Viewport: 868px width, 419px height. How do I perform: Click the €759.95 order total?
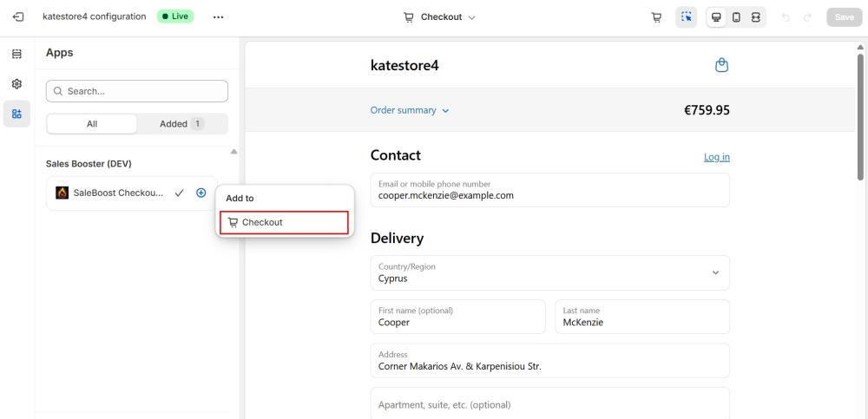707,110
